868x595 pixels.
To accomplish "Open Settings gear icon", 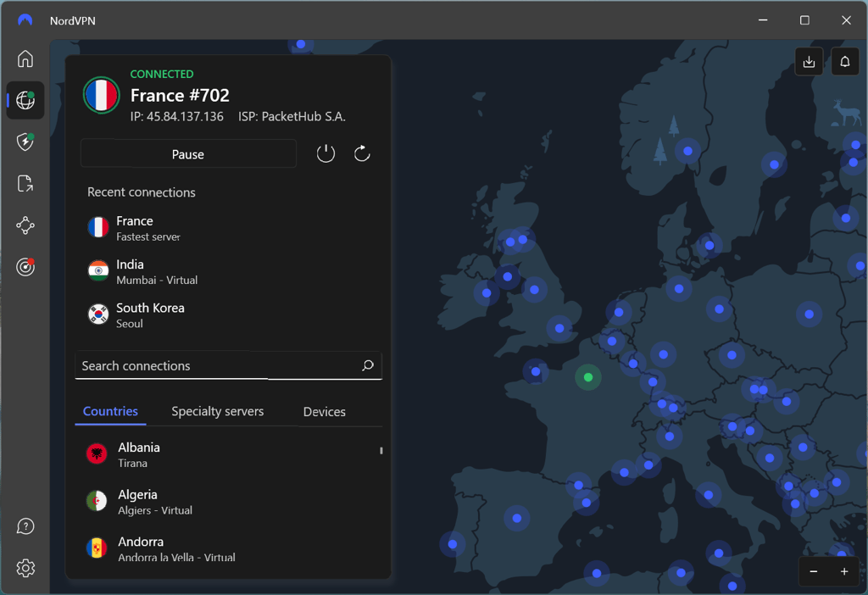I will [x=25, y=569].
